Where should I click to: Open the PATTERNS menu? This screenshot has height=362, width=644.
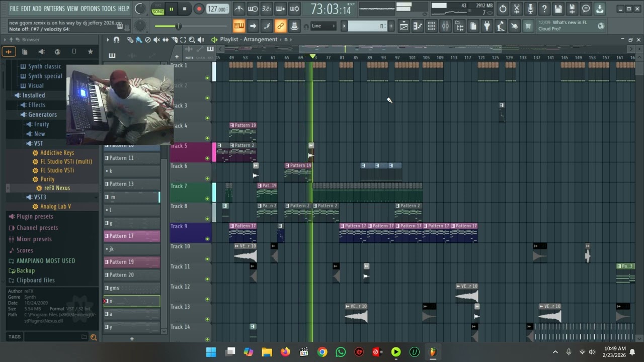54,9
